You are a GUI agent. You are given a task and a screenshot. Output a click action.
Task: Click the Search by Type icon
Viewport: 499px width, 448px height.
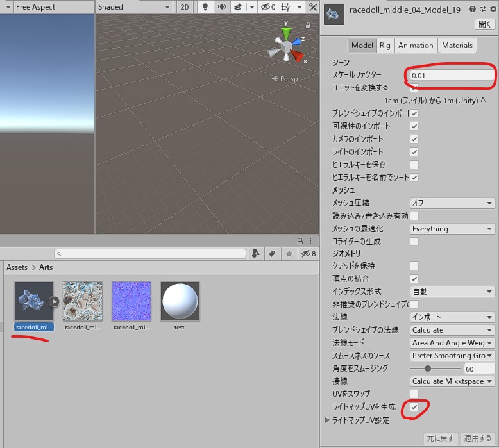[256, 254]
